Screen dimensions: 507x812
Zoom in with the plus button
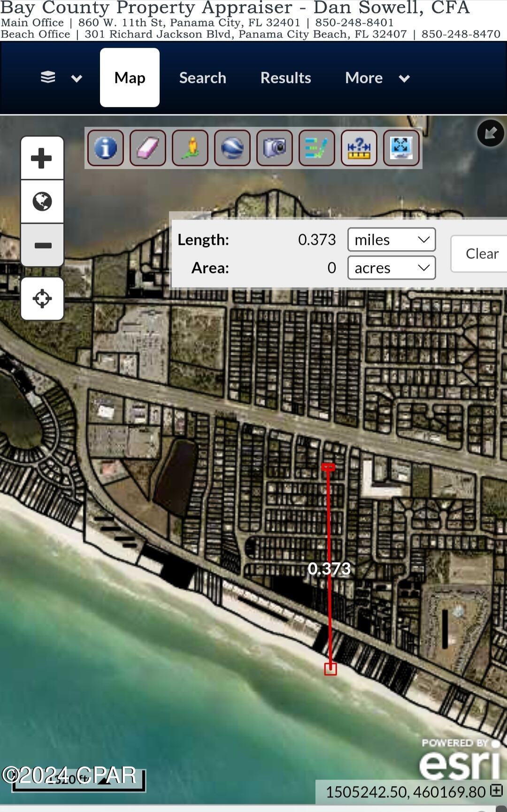(x=42, y=158)
